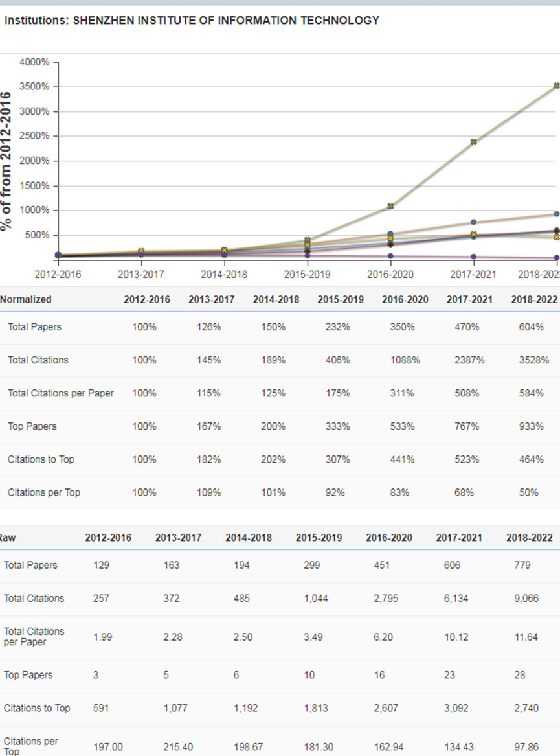The image size is (560, 756).
Task: Click the 2012-2016 label on chart x-axis
Action: click(x=58, y=275)
